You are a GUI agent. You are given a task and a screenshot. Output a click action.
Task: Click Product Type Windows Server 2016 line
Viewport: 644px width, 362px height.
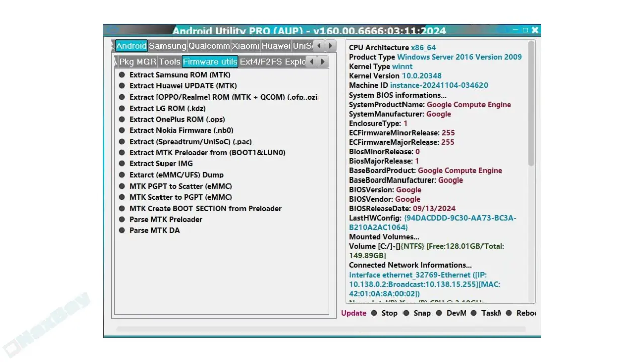click(x=436, y=57)
